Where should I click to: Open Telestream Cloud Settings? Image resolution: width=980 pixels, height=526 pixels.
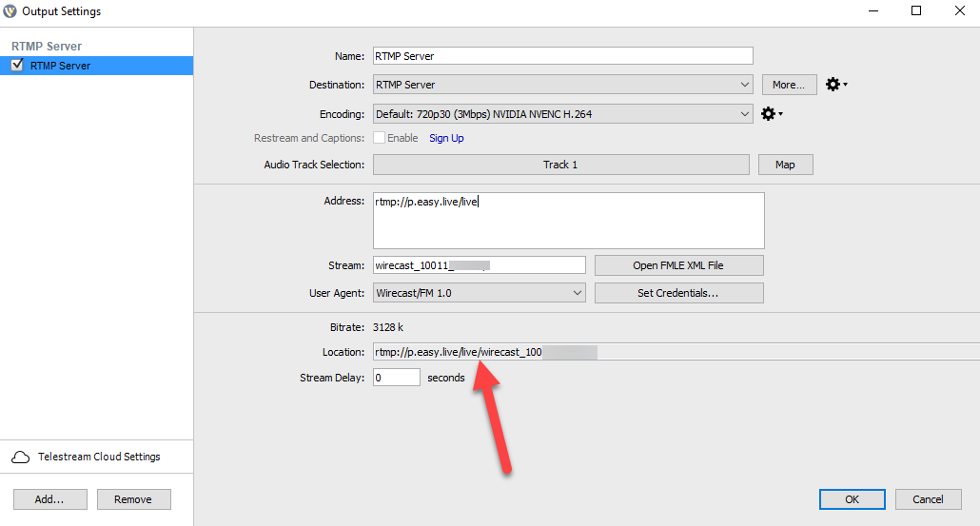[x=96, y=457]
